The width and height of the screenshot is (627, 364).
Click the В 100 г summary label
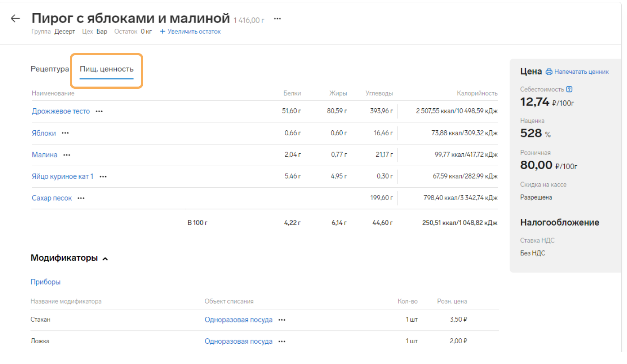(x=198, y=223)
